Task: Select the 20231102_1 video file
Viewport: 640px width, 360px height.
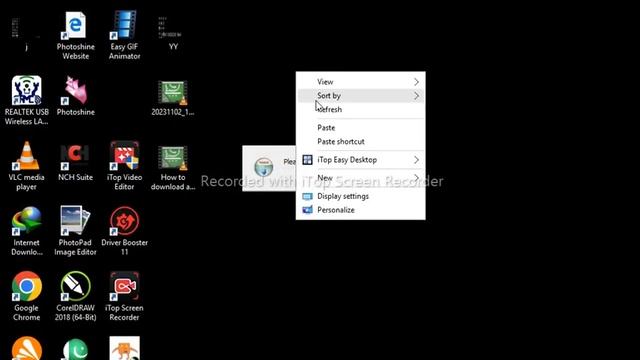Action: point(173,98)
